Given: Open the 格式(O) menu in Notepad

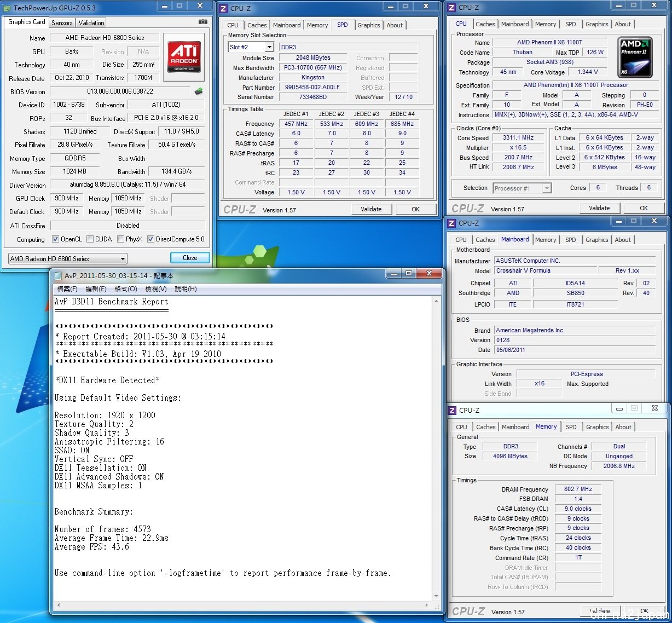Looking at the screenshot, I should pyautogui.click(x=126, y=289).
